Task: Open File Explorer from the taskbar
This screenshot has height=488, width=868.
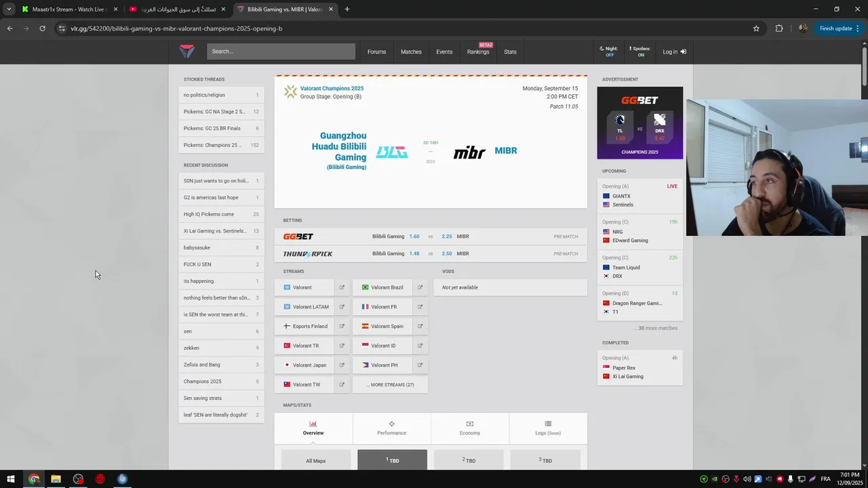Action: [x=56, y=479]
